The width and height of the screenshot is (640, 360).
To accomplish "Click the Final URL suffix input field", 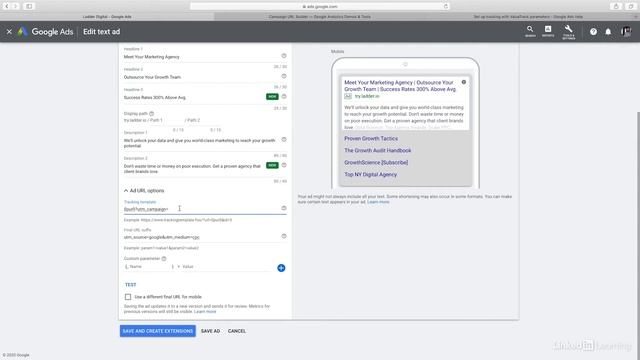I will 202,237.
